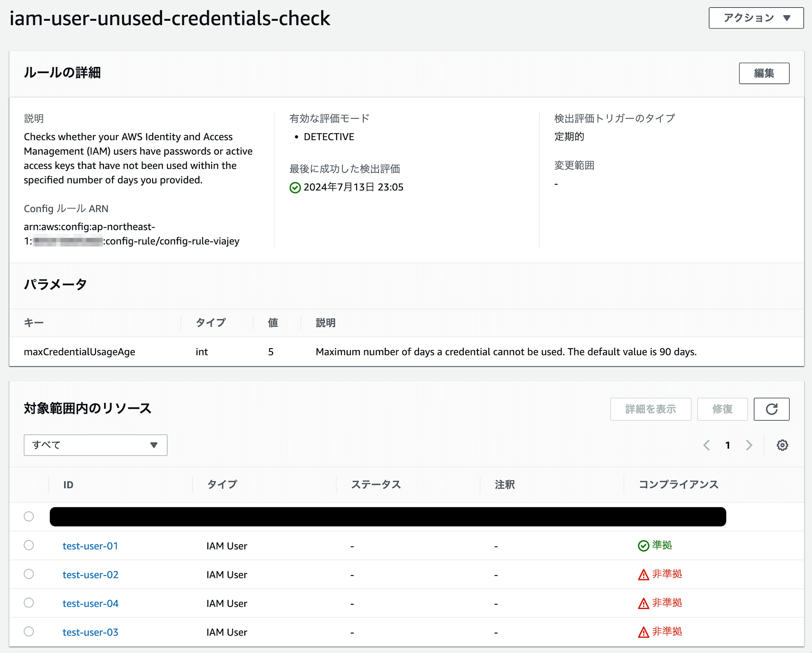The width and height of the screenshot is (812, 653).
Task: Click the maxCredentialUsageAge parameter key
Action: point(80,352)
